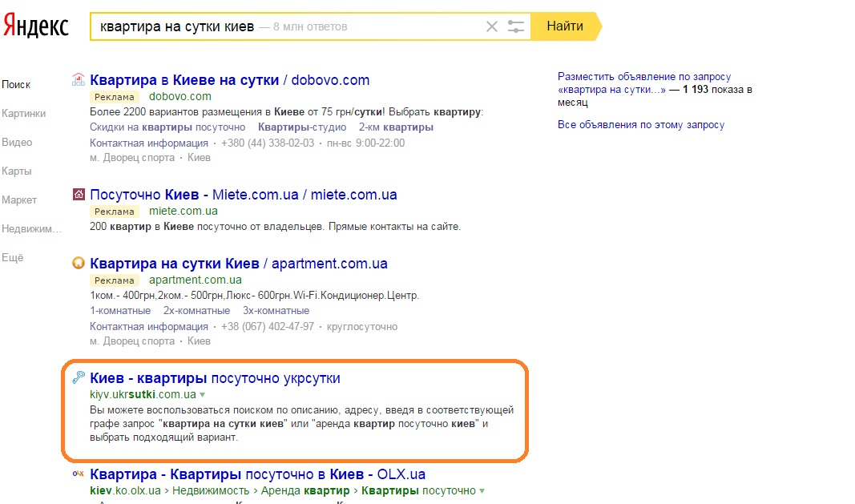Click hours text пн-вс 9:00-22:00
The width and height of the screenshot is (855, 504).
pyautogui.click(x=365, y=143)
